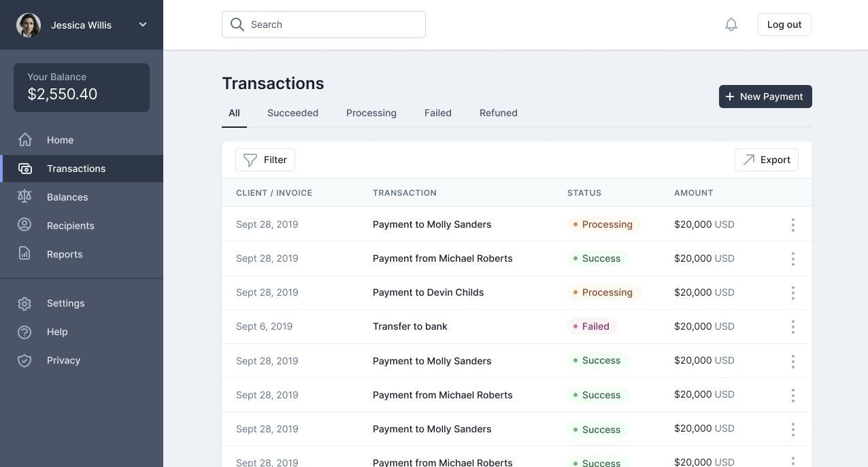Open the Filter options
This screenshot has height=467, width=868.
265,160
